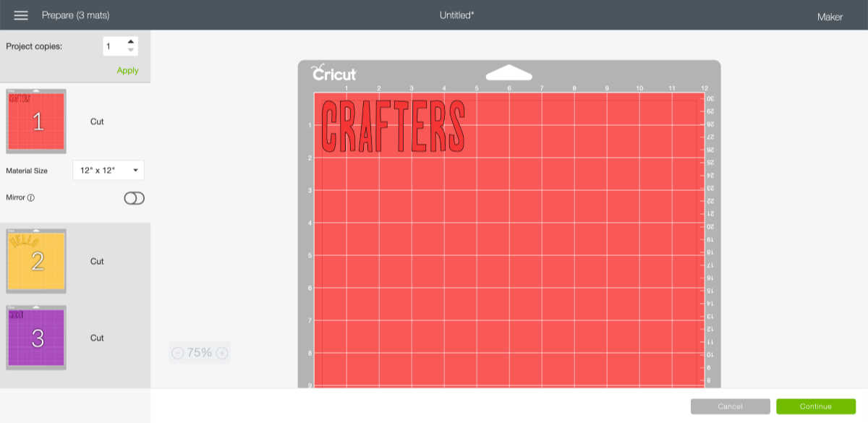Click the Project copies number field
The image size is (868, 423).
click(114, 46)
